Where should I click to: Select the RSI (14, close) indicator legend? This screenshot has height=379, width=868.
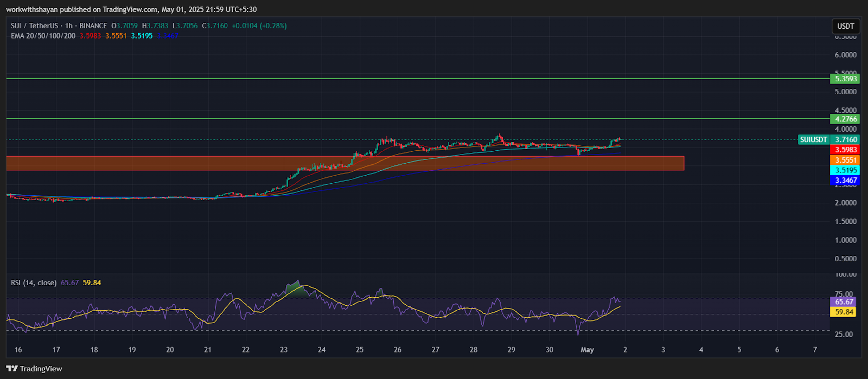pyautogui.click(x=34, y=282)
